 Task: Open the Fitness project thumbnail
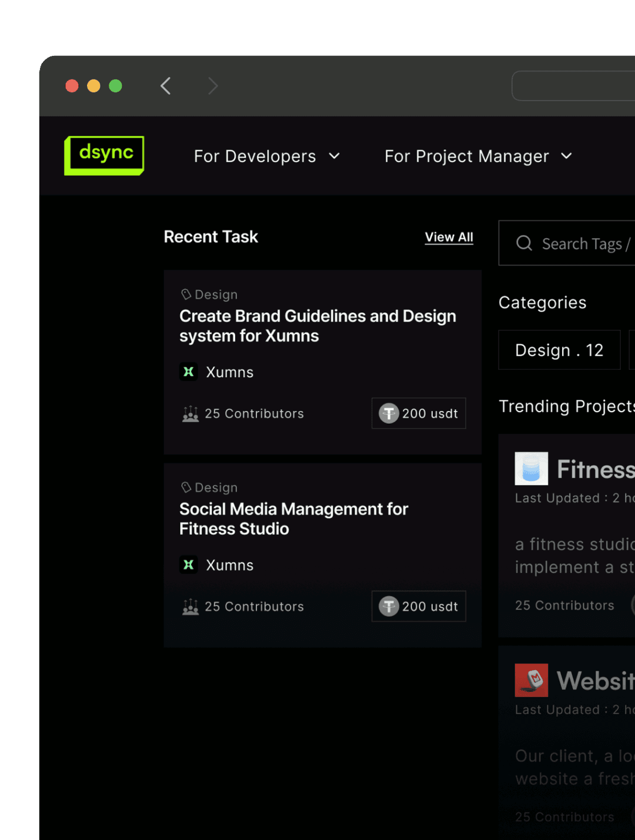coord(531,468)
